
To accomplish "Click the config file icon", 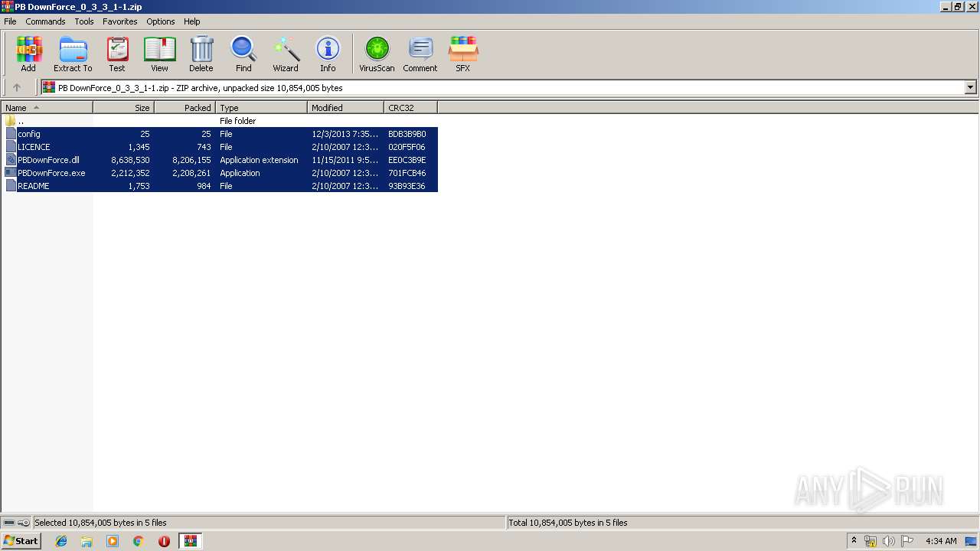I will [x=11, y=134].
